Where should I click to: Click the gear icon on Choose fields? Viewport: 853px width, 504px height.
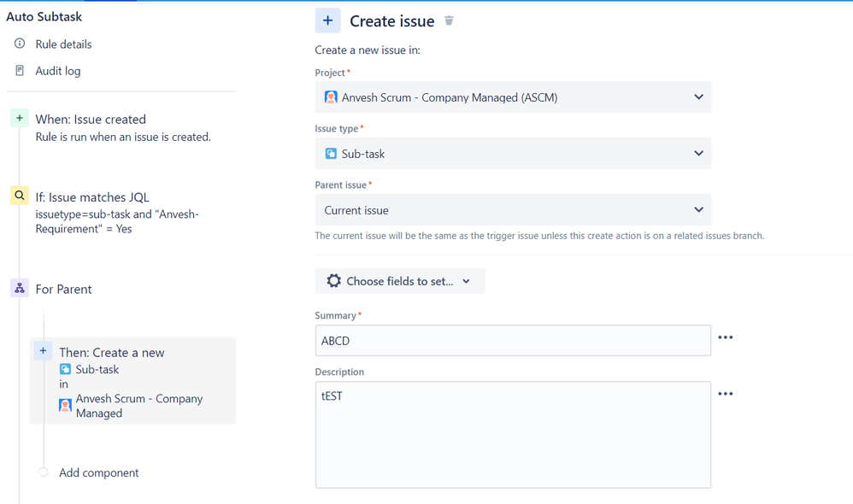point(334,281)
